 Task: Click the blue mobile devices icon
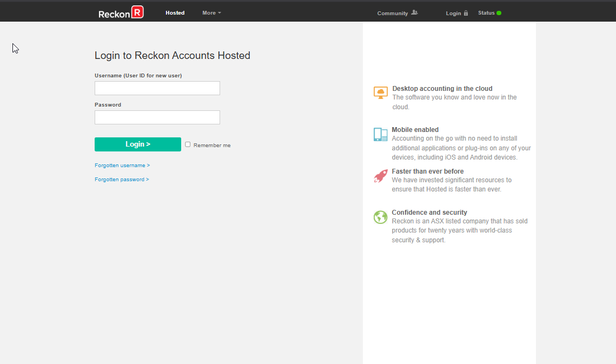(x=380, y=135)
